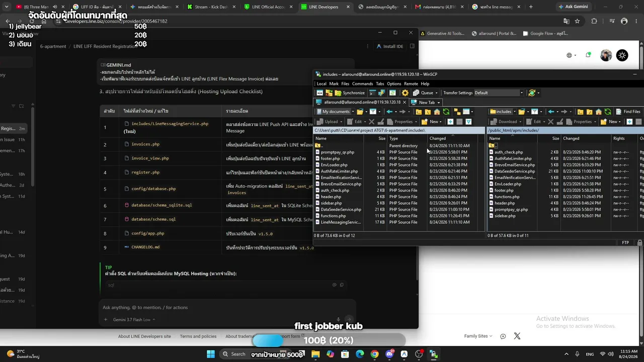Viewport: 644px width, 362px height.
Task: Bookmark this page with star icon
Action: pyautogui.click(x=578, y=21)
